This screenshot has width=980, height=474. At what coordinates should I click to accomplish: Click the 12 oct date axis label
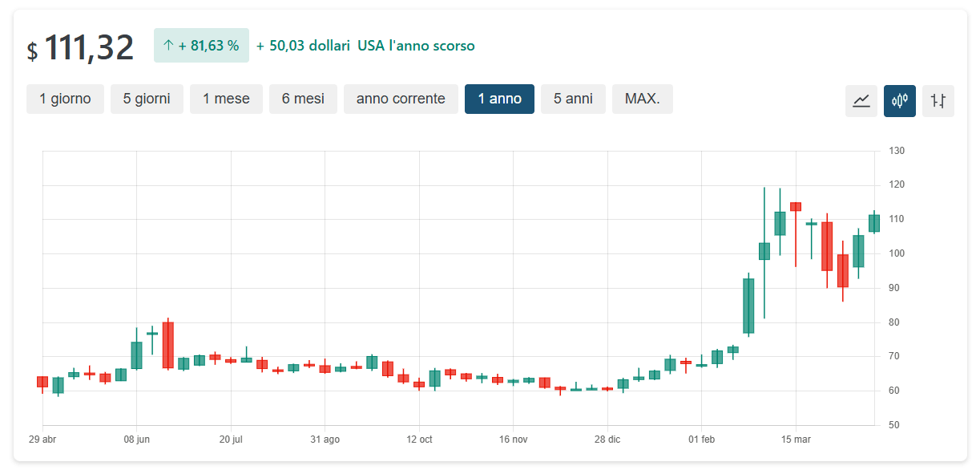419,440
